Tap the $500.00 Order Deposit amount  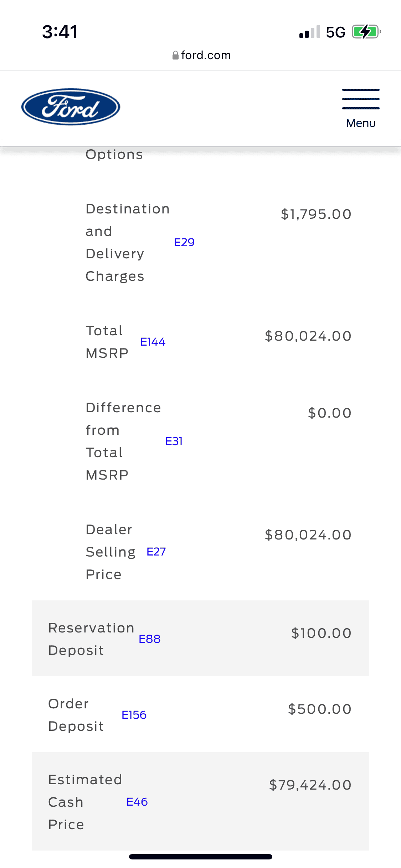pos(320,709)
